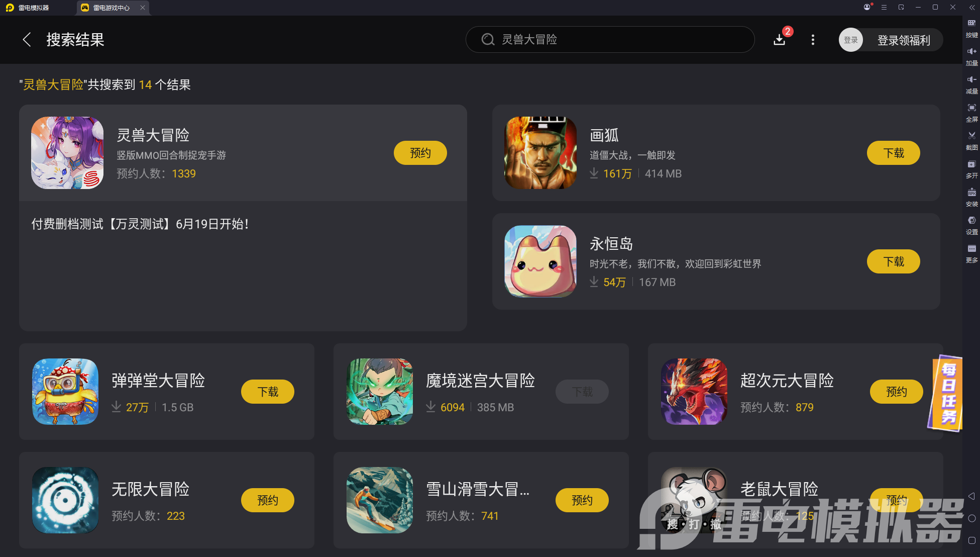Close the 雷电游戏中心 tab
The height and width of the screenshot is (557, 980).
143,8
